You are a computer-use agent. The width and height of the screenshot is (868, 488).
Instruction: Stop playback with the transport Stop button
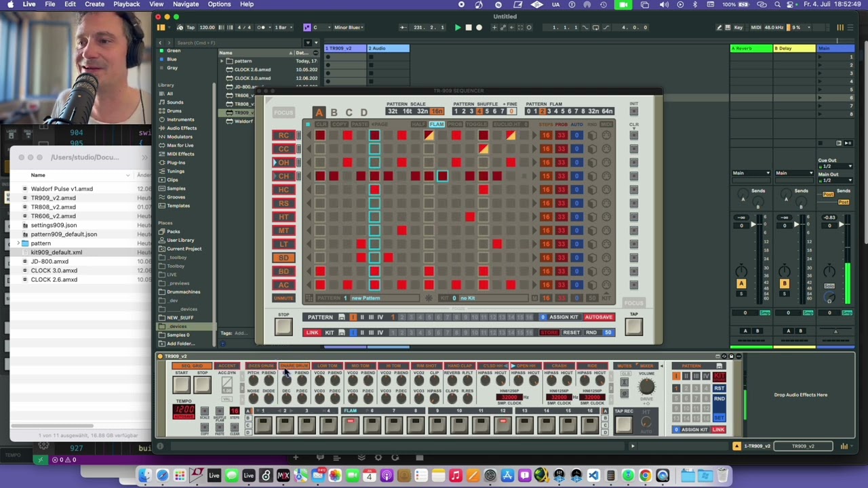point(468,28)
